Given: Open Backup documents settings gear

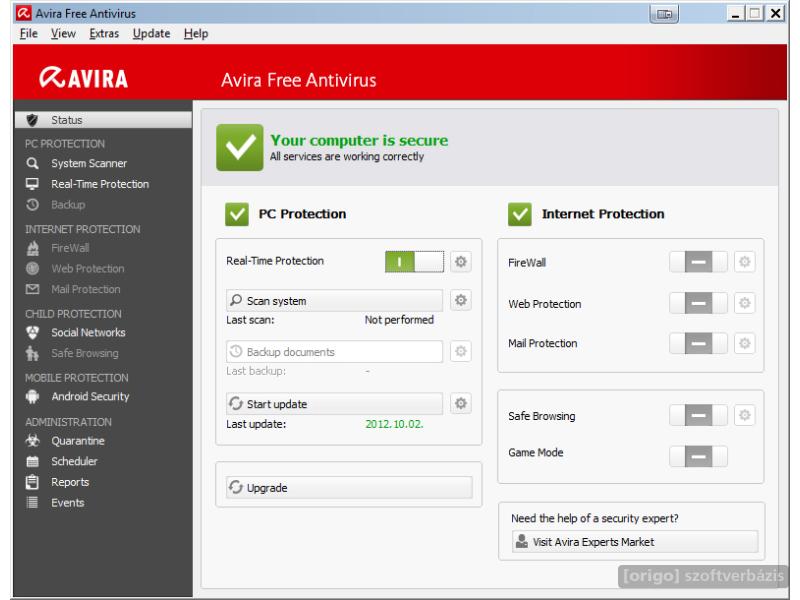Looking at the screenshot, I should pyautogui.click(x=461, y=351).
